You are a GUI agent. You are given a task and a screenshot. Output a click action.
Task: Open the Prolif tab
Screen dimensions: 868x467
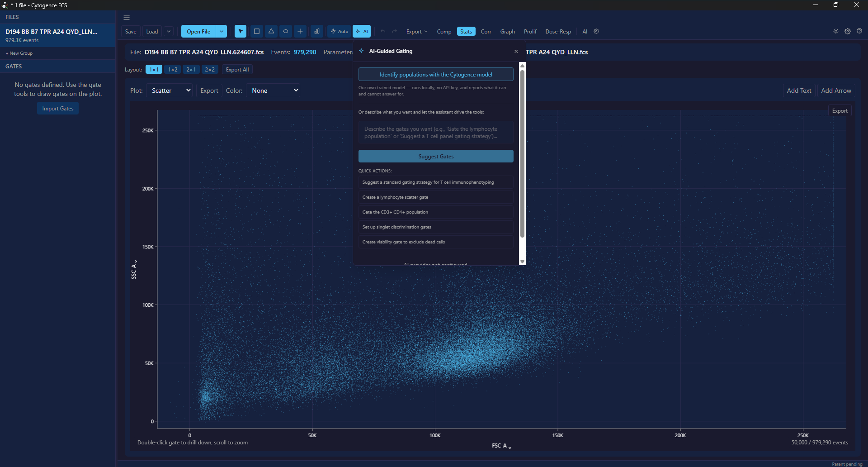530,31
